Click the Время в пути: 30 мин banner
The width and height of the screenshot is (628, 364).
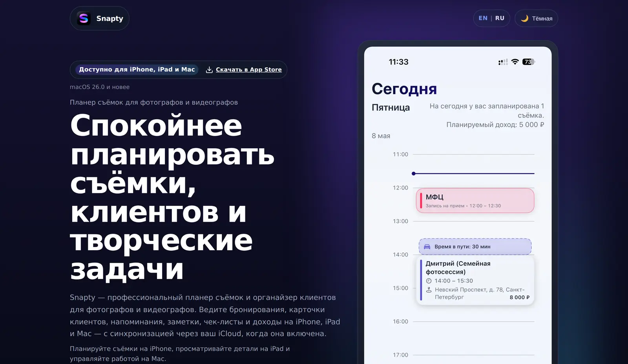[x=475, y=247]
